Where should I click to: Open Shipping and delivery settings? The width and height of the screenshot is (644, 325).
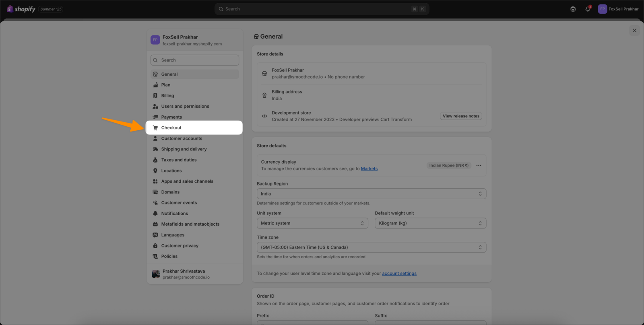pyautogui.click(x=195, y=149)
